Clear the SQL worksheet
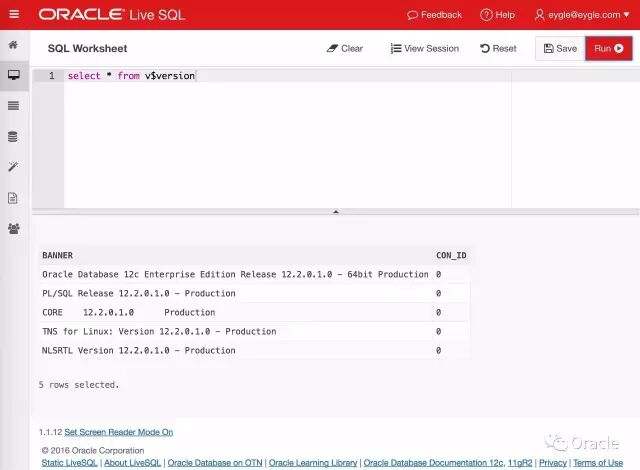The image size is (640, 470). pos(344,49)
